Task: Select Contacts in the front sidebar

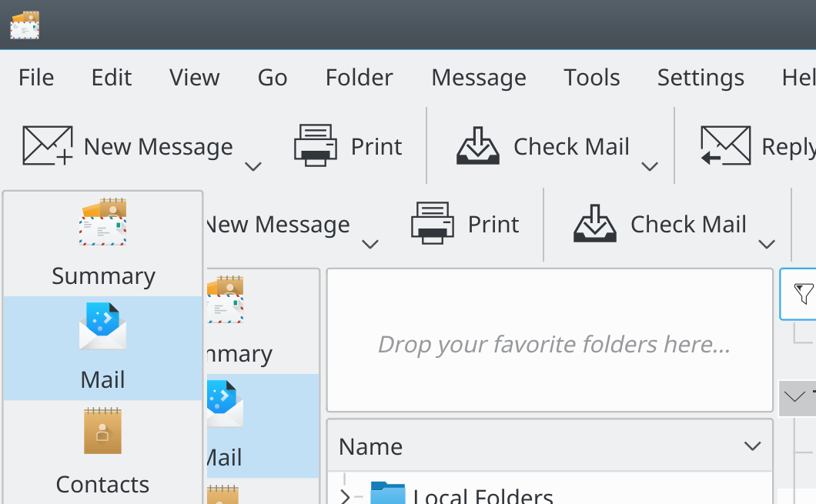Action: [103, 452]
